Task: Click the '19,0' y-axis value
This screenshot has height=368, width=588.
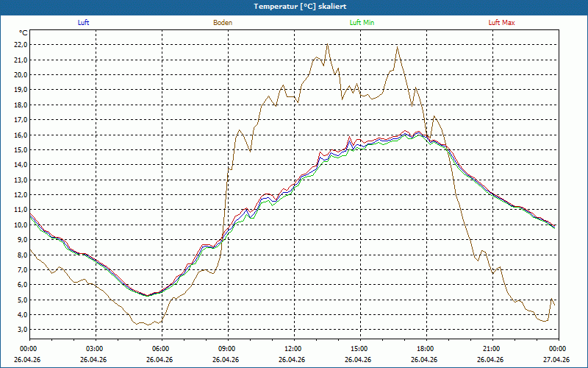Action: (21, 90)
